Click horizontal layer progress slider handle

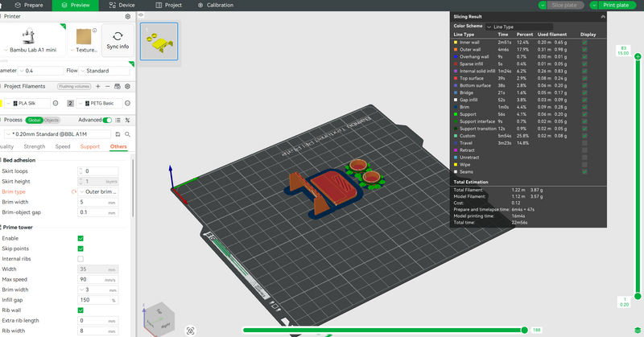[x=524, y=330]
